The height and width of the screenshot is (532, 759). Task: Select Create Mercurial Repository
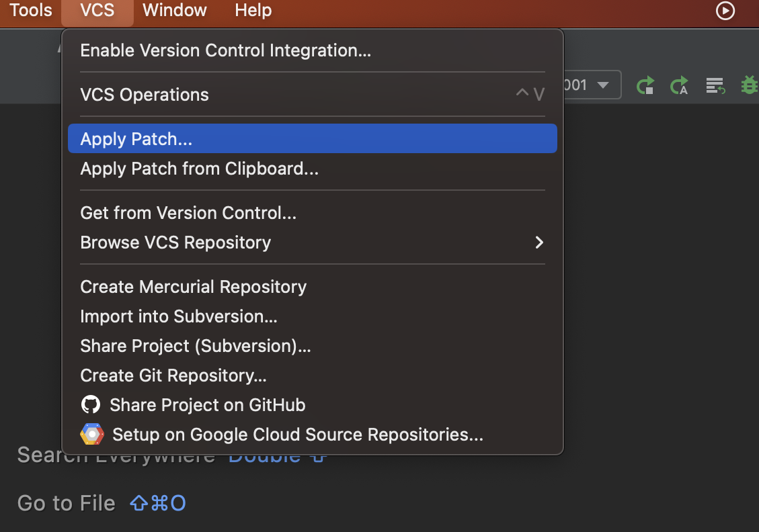click(x=193, y=287)
